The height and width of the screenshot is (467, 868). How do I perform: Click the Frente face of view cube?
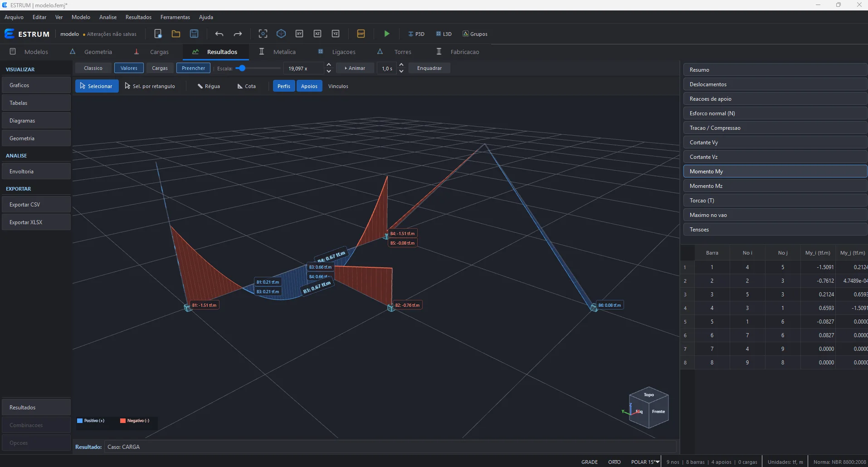tap(658, 412)
